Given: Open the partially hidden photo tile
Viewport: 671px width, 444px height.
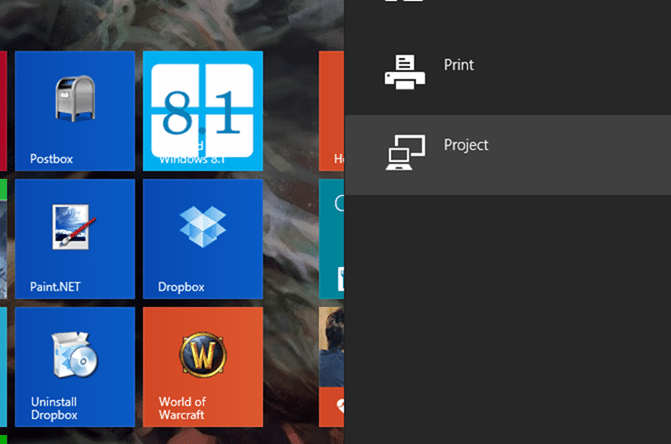Looking at the screenshot, I should coord(331,367).
